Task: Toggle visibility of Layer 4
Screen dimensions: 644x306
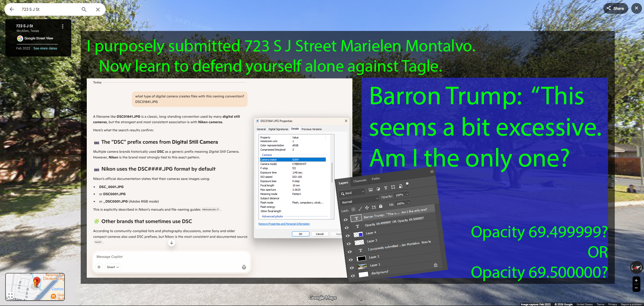Action: pos(348,236)
